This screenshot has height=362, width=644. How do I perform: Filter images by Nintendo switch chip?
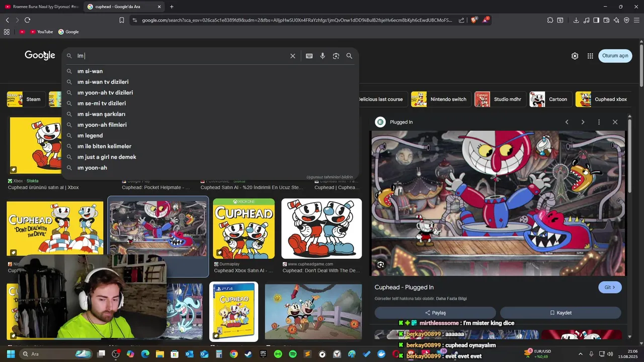[x=441, y=99]
